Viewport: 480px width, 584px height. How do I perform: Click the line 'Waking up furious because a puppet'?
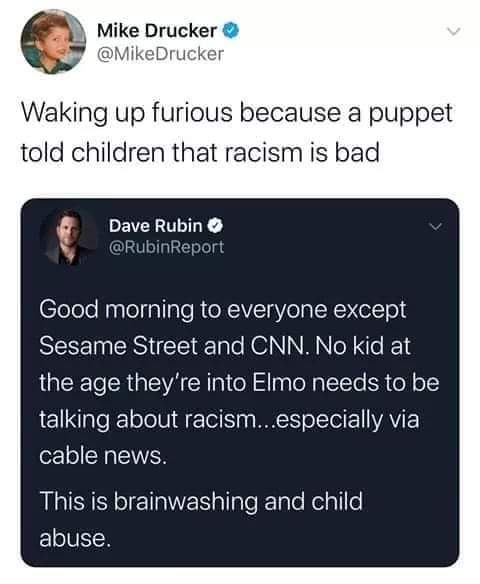pyautogui.click(x=237, y=113)
